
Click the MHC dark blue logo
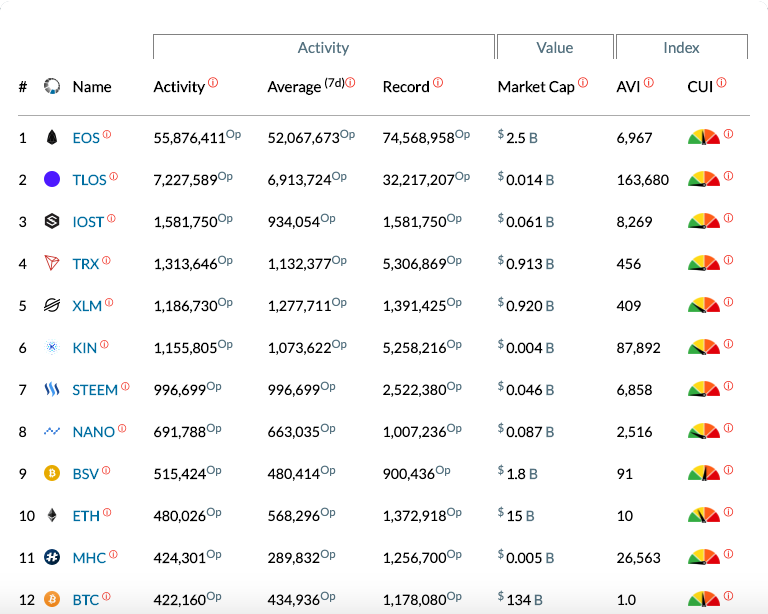tap(52, 557)
